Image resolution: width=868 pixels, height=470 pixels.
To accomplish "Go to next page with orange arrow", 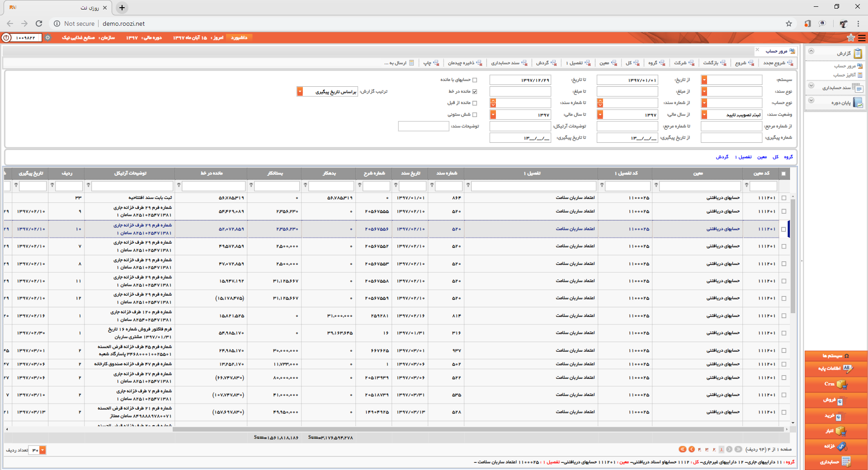I will coord(691,449).
